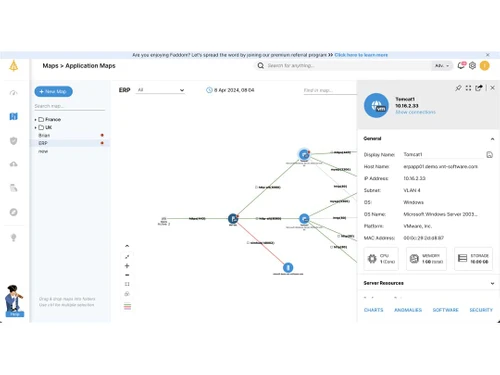Image resolution: width=500 pixels, height=375 pixels.
Task: Zoom out on the map
Action: click(x=127, y=275)
